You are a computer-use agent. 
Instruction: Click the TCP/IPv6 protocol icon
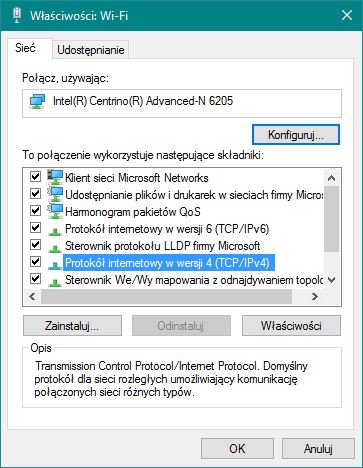click(55, 230)
